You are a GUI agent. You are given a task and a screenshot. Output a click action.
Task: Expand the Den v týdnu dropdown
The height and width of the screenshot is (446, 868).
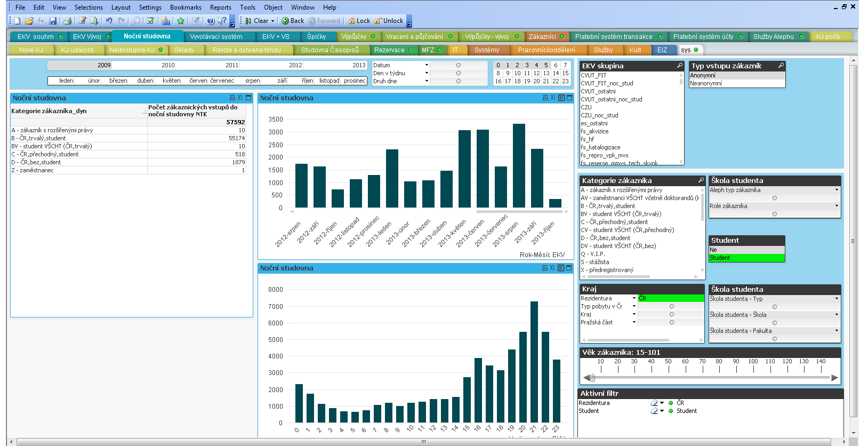[427, 73]
